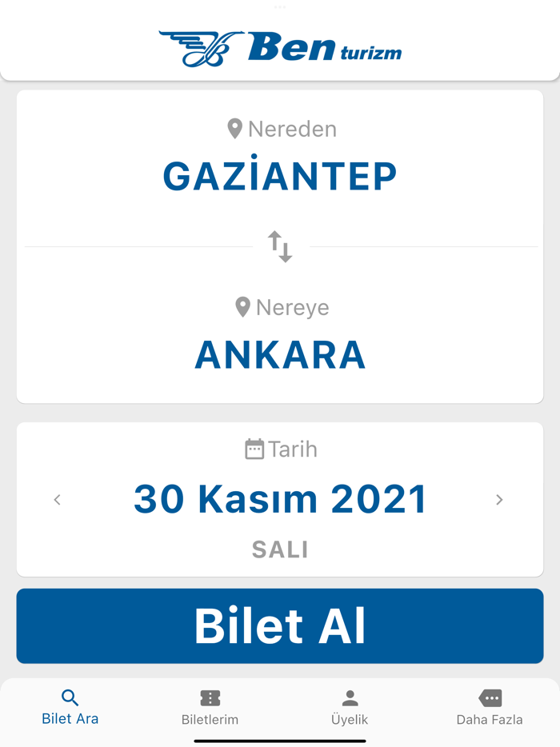Open the departure city GAZİANTEP selector
Image resolution: width=560 pixels, height=747 pixels.
279,175
